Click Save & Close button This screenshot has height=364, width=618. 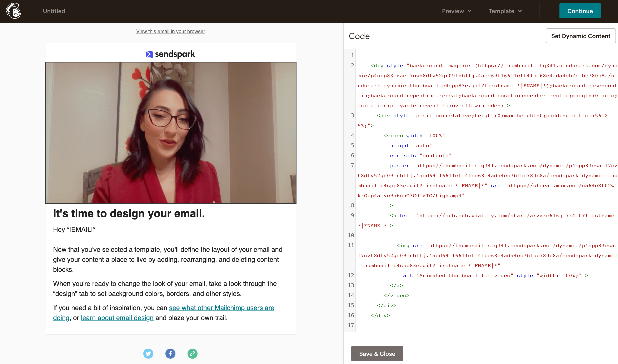377,354
